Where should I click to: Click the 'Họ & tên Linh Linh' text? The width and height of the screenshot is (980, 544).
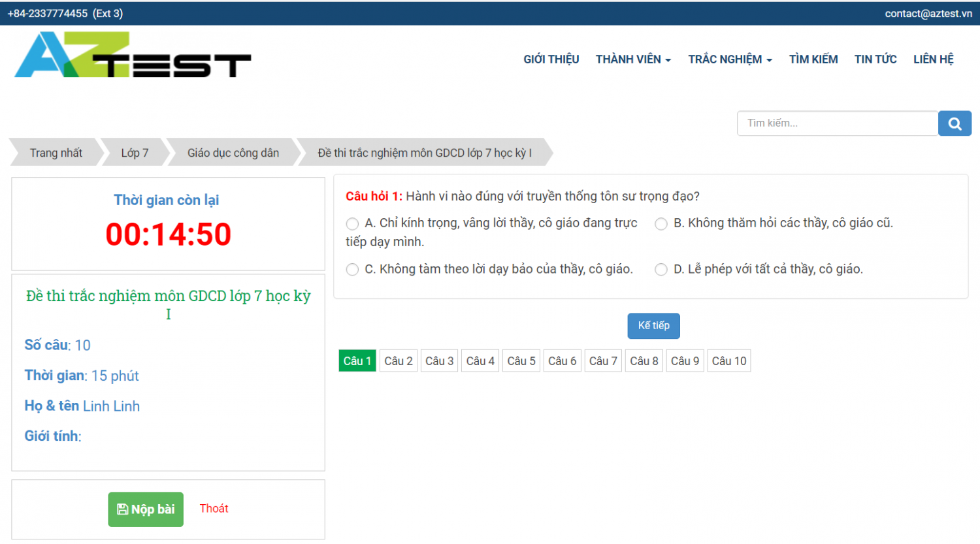point(82,406)
